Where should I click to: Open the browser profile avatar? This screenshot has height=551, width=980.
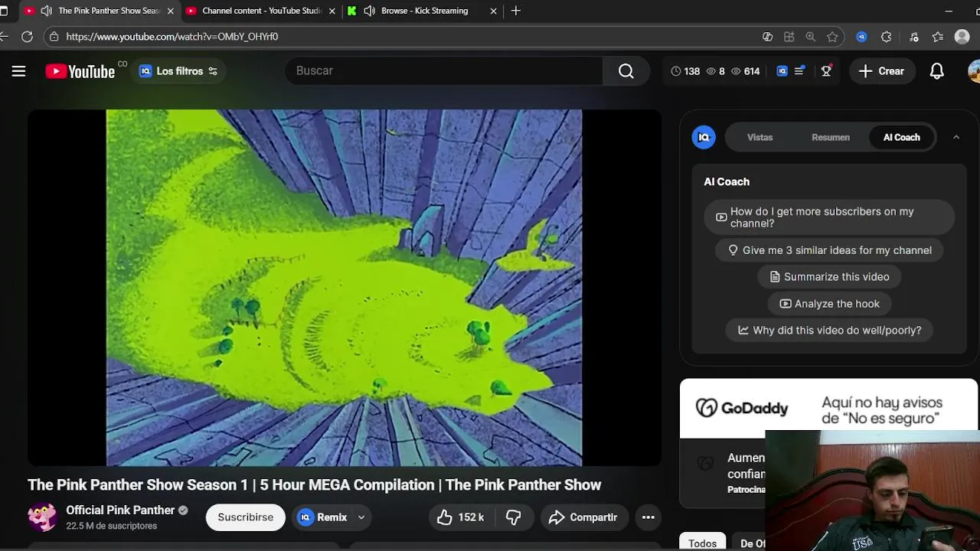pyautogui.click(x=962, y=36)
